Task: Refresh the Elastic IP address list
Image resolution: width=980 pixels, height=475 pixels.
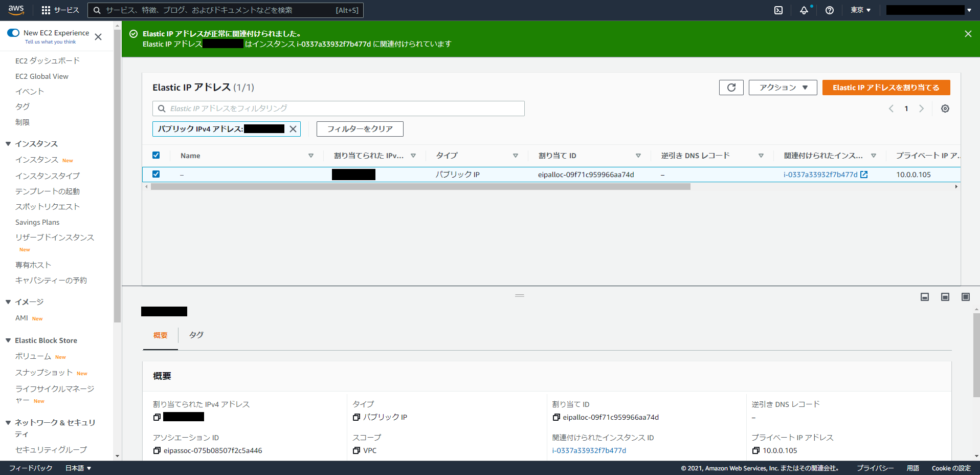Action: (731, 88)
